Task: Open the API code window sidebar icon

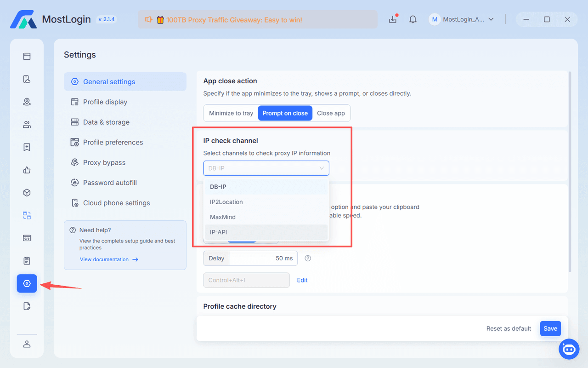Action: click(27, 238)
